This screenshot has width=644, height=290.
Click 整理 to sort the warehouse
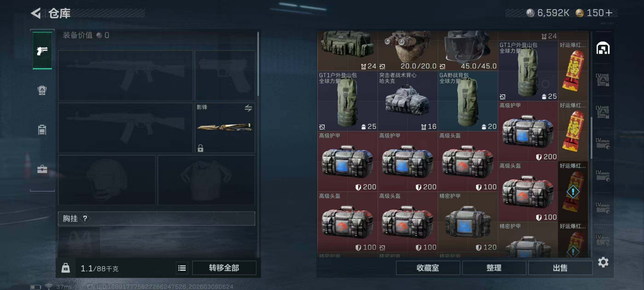[x=494, y=268]
